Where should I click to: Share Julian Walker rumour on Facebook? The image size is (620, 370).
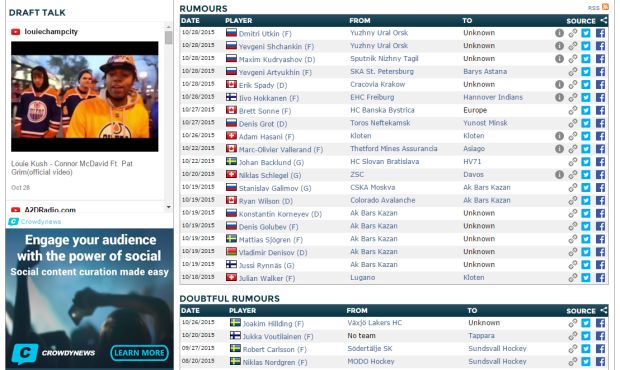point(600,278)
